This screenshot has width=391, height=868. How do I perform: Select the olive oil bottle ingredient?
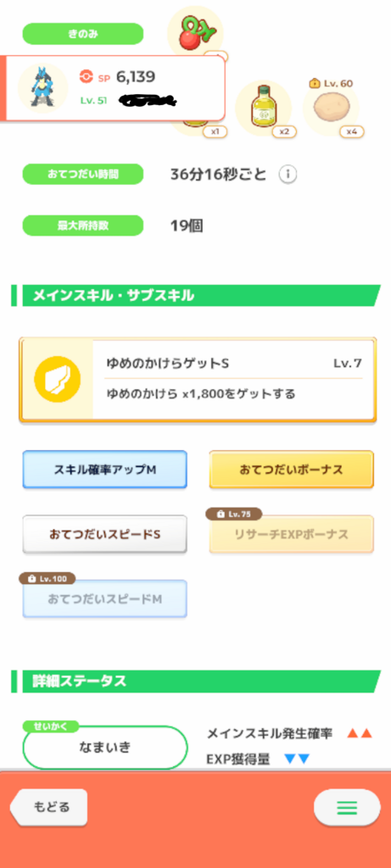pyautogui.click(x=264, y=106)
